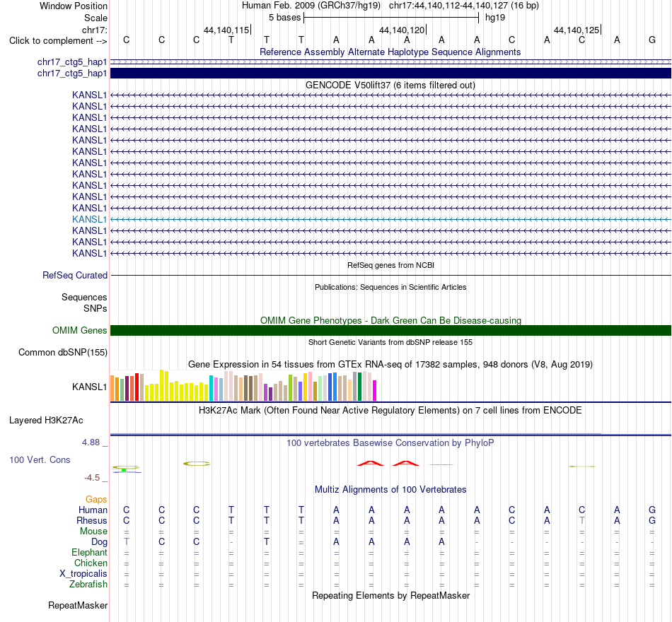This screenshot has height=622, width=672.
Task: Click the RefSeq Curated label
Action: coord(74,276)
